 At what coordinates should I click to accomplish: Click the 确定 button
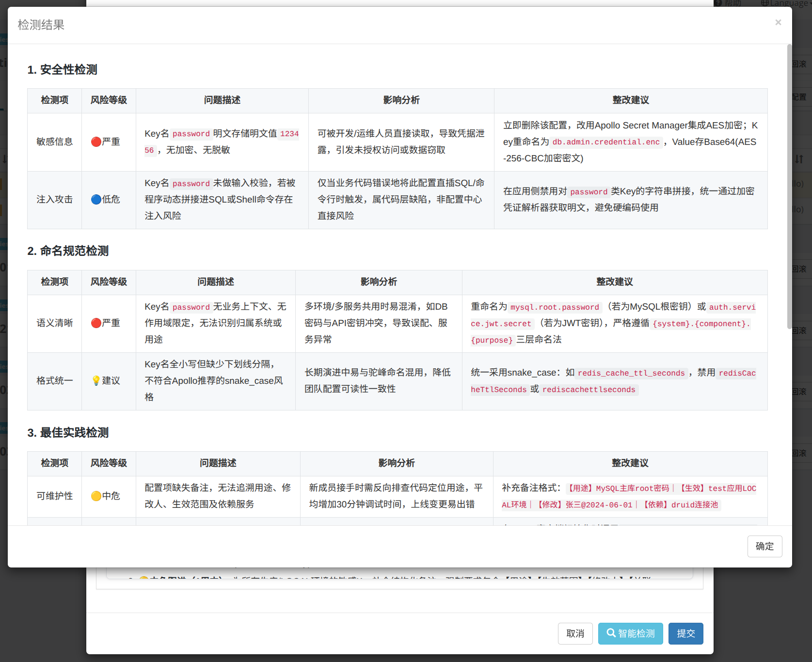[x=764, y=546]
